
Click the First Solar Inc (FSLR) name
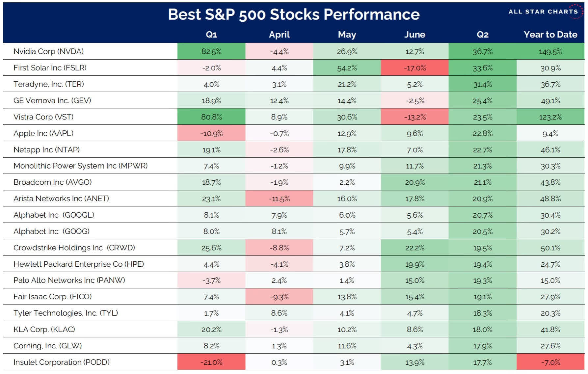pos(50,68)
